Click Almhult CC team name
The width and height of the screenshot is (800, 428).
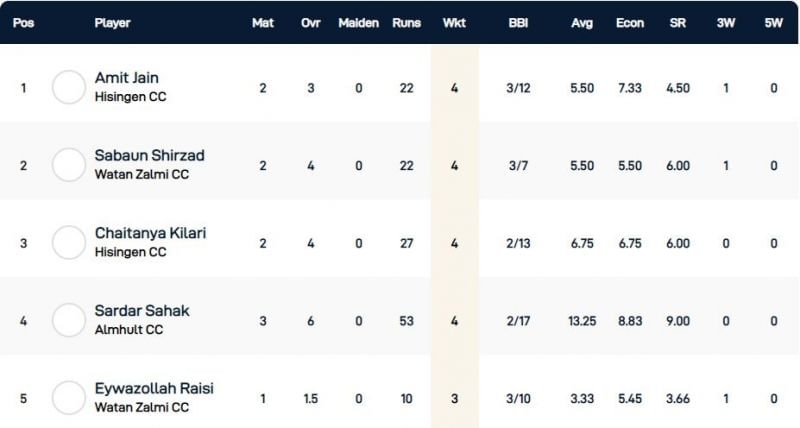tap(127, 330)
